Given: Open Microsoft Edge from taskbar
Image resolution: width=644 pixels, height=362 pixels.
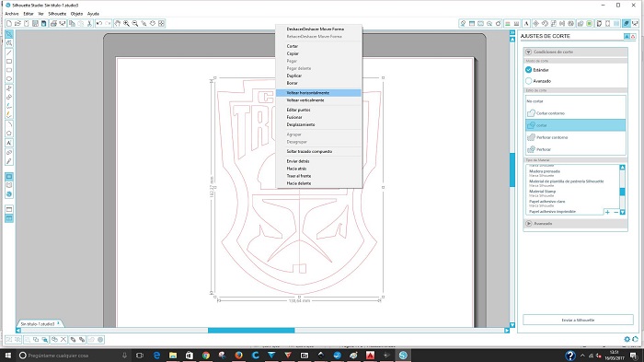Looking at the screenshot, I should [x=156, y=355].
